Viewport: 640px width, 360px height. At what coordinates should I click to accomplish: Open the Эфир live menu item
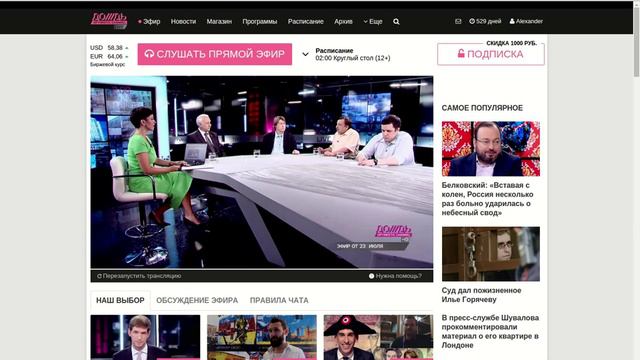pos(149,22)
